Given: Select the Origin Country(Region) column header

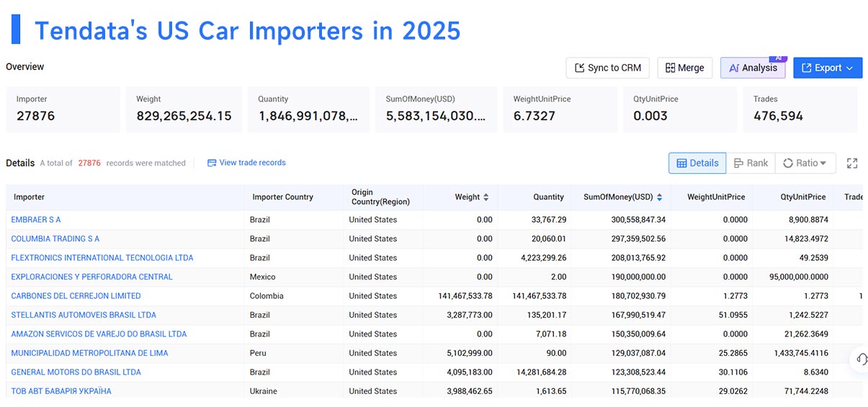Looking at the screenshot, I should point(379,197).
